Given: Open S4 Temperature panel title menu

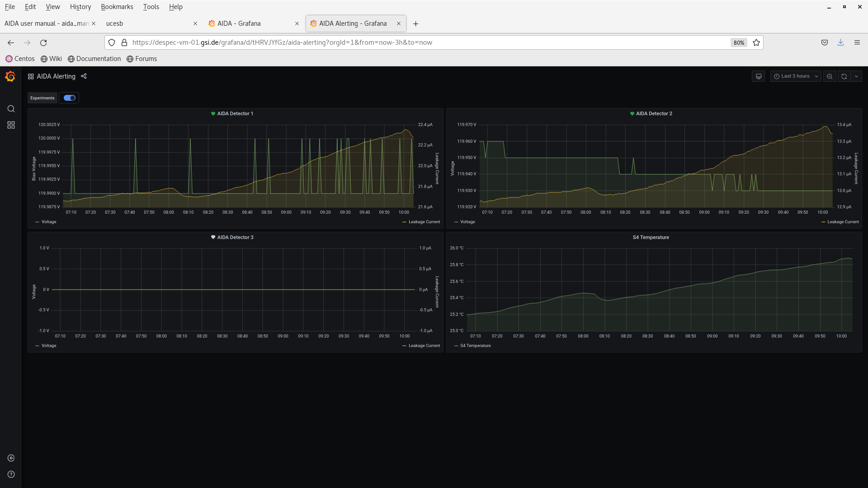Looking at the screenshot, I should (651, 238).
